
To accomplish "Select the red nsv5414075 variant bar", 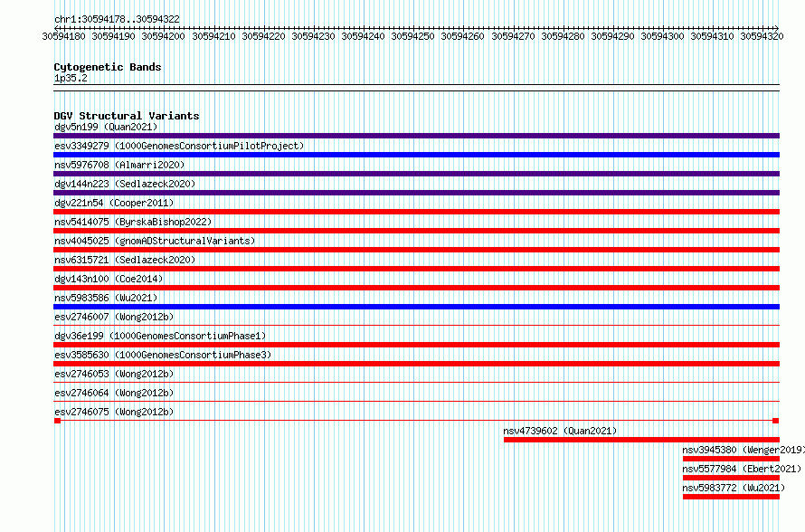I will pyautogui.click(x=416, y=231).
